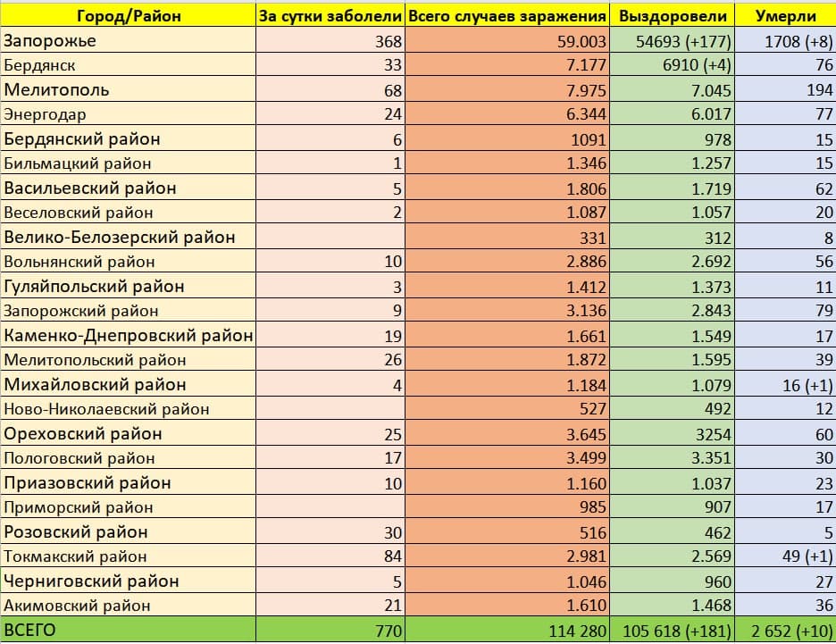
Task: Click Ореховский район recovered cell 3254
Action: pos(672,434)
